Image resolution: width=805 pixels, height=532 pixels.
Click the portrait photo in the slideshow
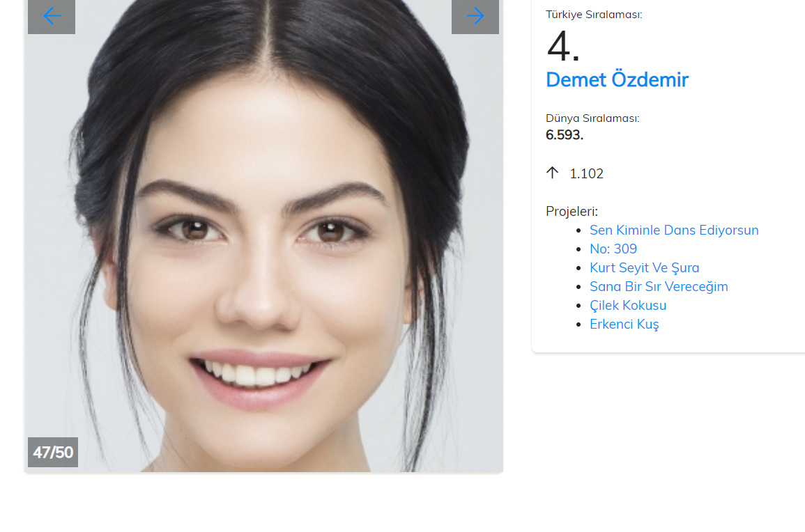pos(264,236)
